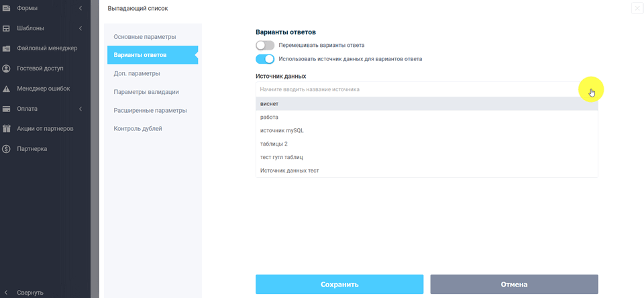Open Файловый менеджер via its folder icon

pos(6,48)
